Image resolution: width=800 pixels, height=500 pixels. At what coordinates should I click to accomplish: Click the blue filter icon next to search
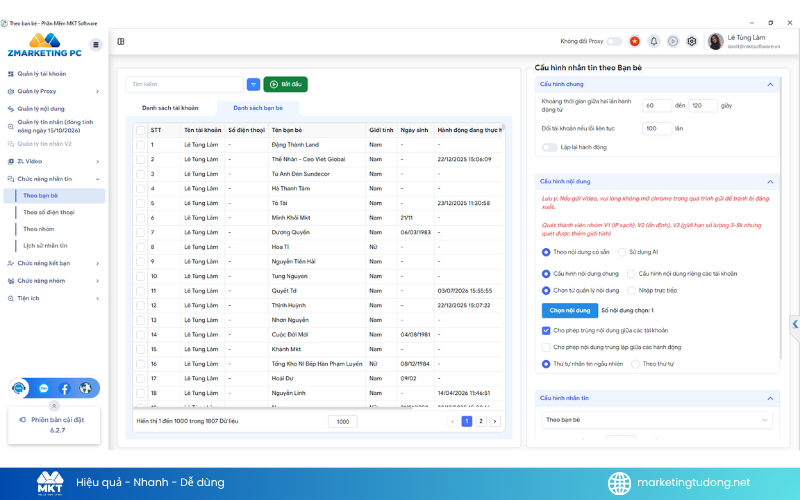[254, 84]
